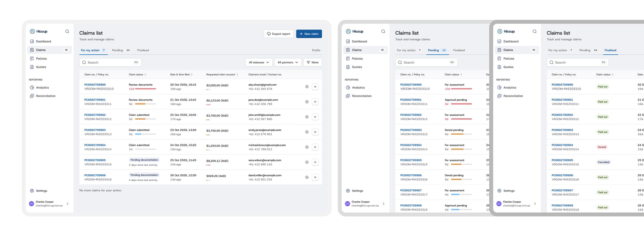This screenshot has height=243, width=644.
Task: Open Settings gear in leftmost sidebar
Action: 32,191
